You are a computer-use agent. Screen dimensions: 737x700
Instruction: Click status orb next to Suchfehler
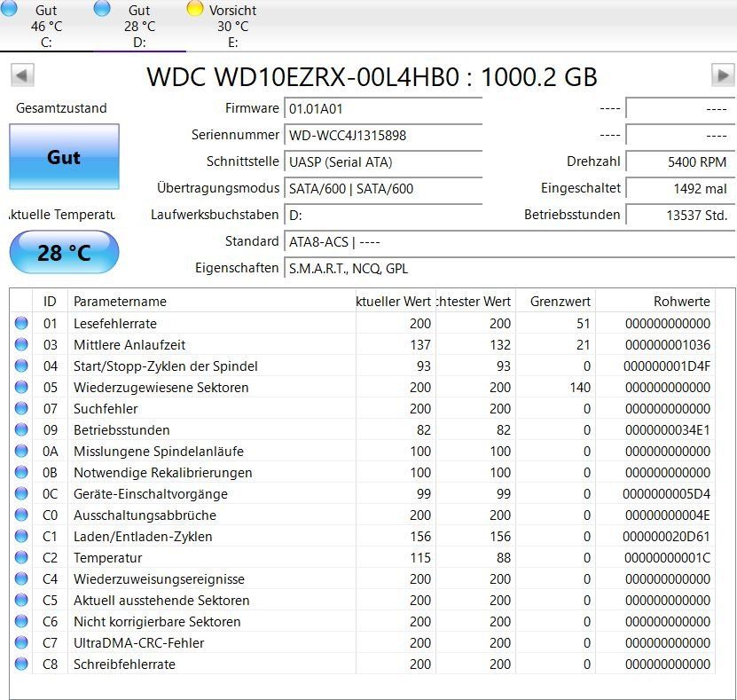[21, 408]
